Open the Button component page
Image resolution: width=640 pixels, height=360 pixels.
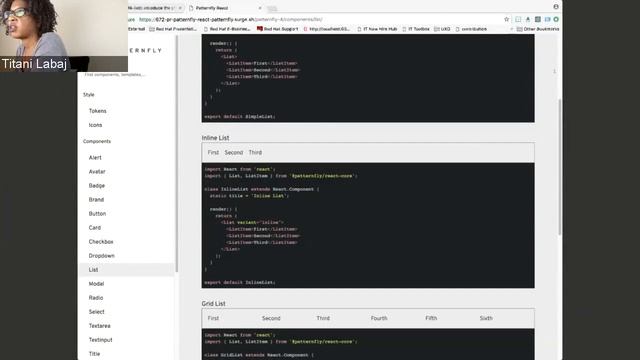tap(97, 213)
